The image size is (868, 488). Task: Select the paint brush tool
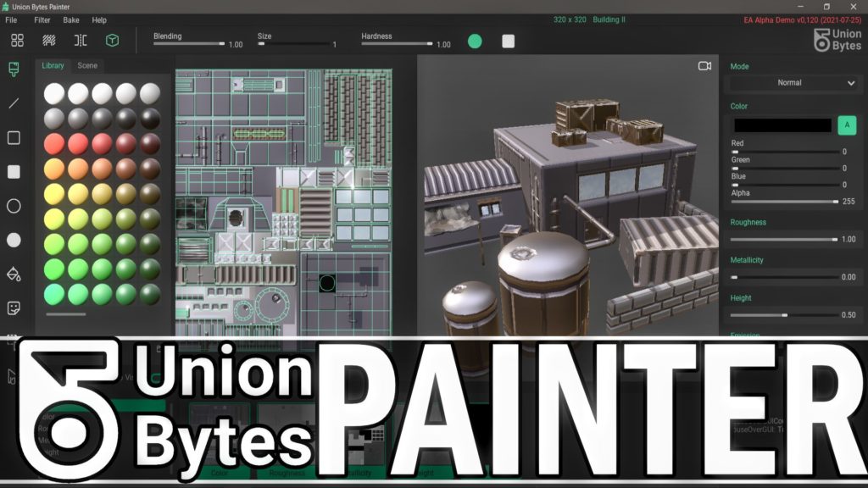point(14,69)
